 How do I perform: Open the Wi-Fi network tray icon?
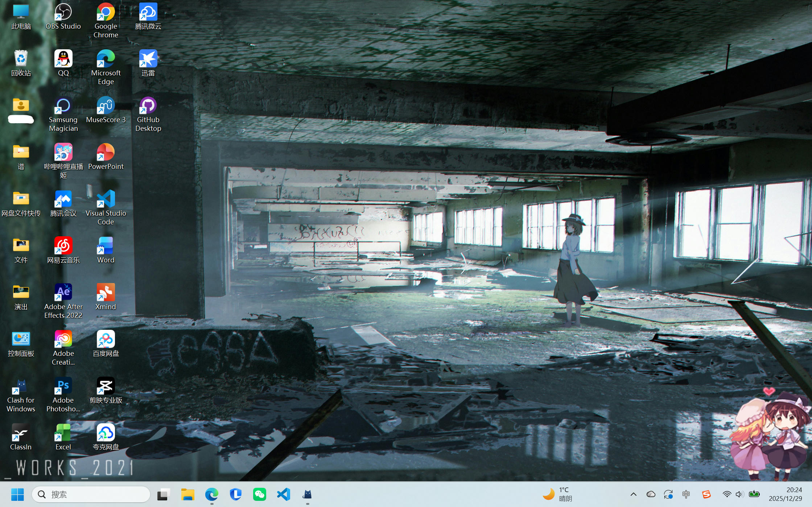727,494
